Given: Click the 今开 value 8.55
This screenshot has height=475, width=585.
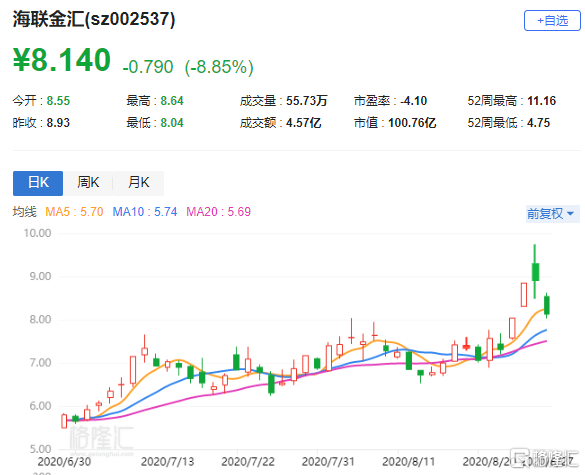Looking at the screenshot, I should (x=58, y=101).
